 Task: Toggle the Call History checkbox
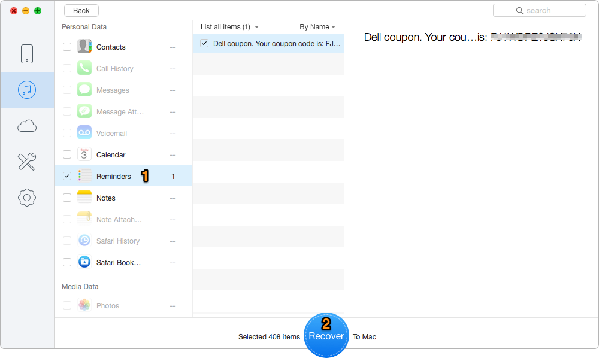tap(67, 68)
